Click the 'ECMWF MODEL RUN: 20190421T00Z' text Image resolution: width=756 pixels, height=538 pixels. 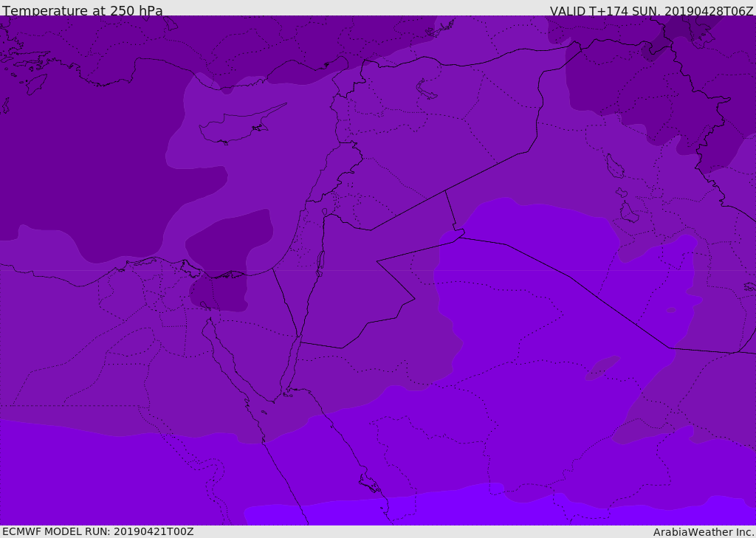pos(98,531)
